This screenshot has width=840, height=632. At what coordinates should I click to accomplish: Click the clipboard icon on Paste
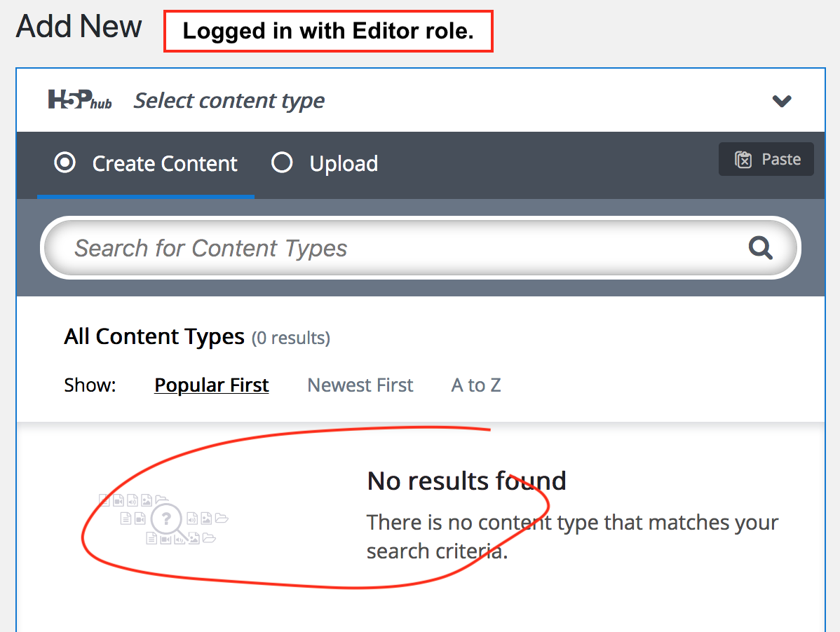coord(743,160)
